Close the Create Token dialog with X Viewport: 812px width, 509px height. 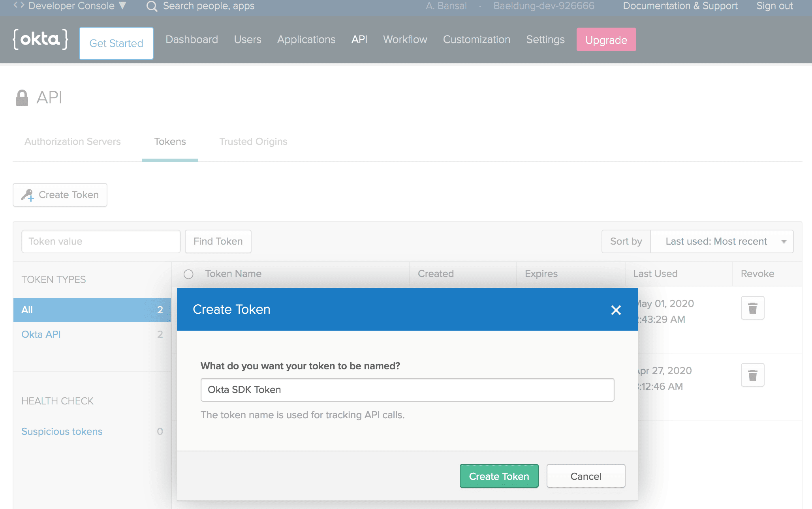click(x=616, y=310)
